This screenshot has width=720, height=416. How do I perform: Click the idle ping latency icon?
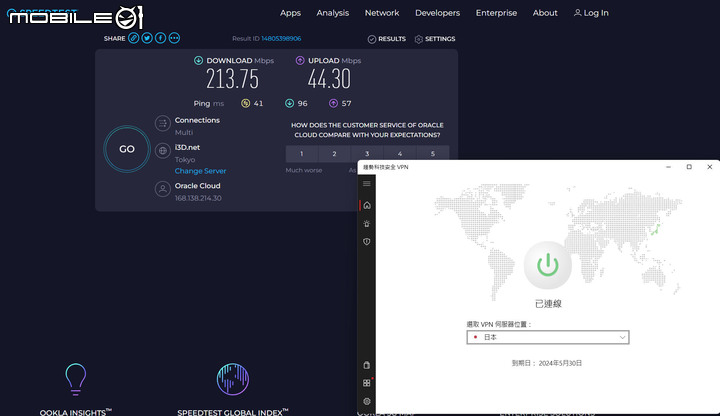coord(246,103)
